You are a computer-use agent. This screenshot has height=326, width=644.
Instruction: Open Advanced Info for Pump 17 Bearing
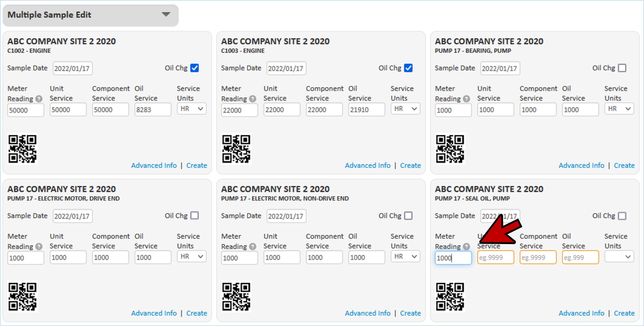point(581,166)
